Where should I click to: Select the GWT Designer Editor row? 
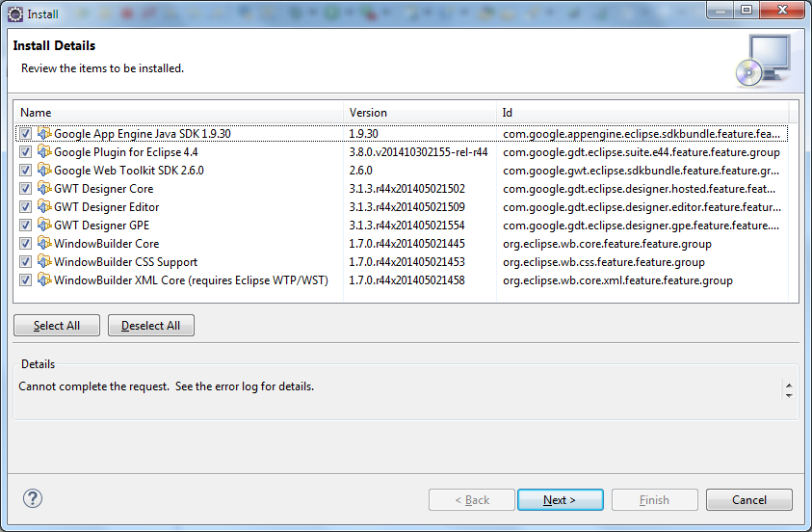click(x=402, y=206)
